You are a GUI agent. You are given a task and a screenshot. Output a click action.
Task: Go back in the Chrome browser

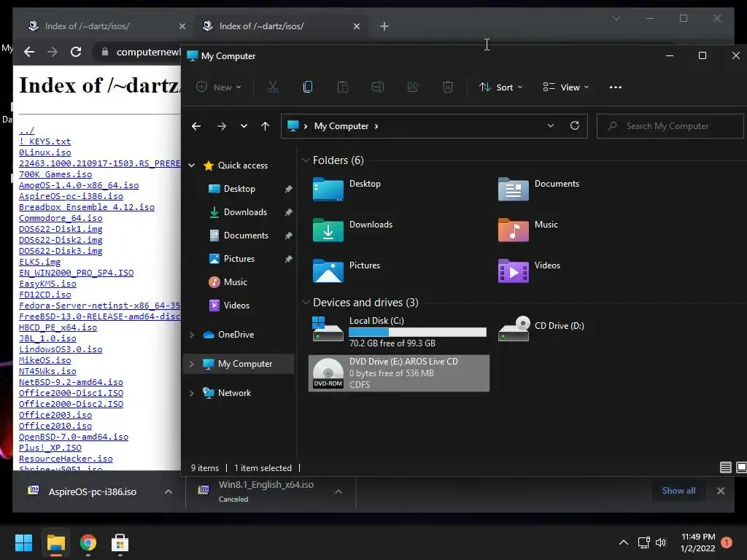[x=29, y=52]
